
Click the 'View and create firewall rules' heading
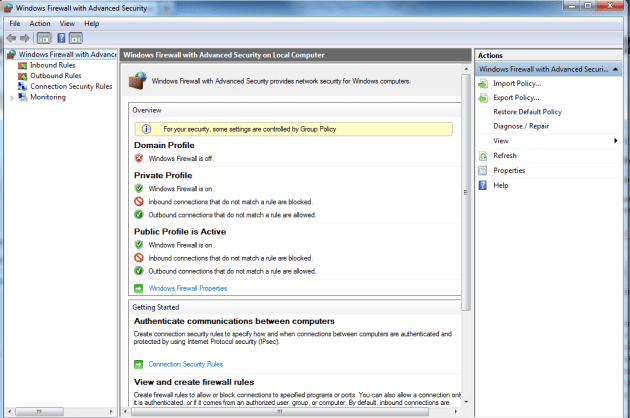(194, 382)
